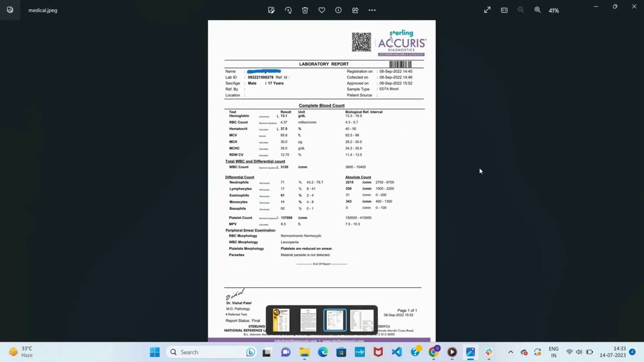Enter full screen with the diagonal arrows icon
Image resolution: width=644 pixels, height=362 pixels.
[487, 10]
